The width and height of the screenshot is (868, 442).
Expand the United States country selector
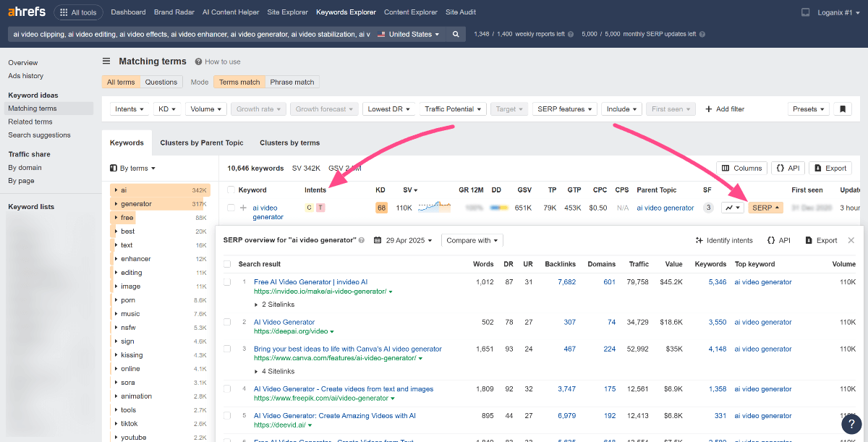pyautogui.click(x=408, y=34)
